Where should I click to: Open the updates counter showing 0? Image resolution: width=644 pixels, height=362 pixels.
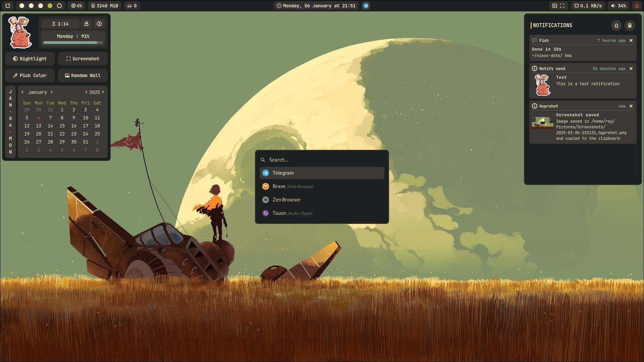click(x=131, y=6)
